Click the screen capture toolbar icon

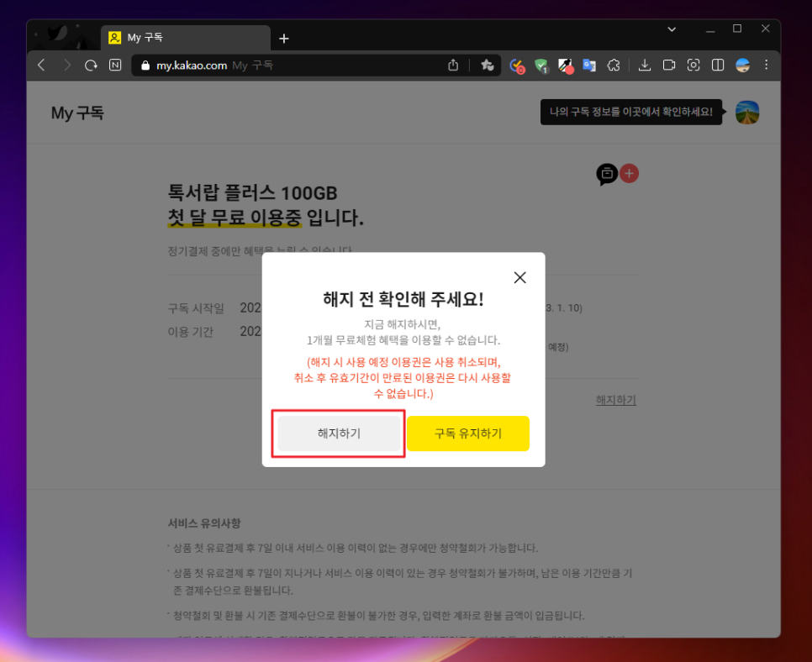[693, 66]
